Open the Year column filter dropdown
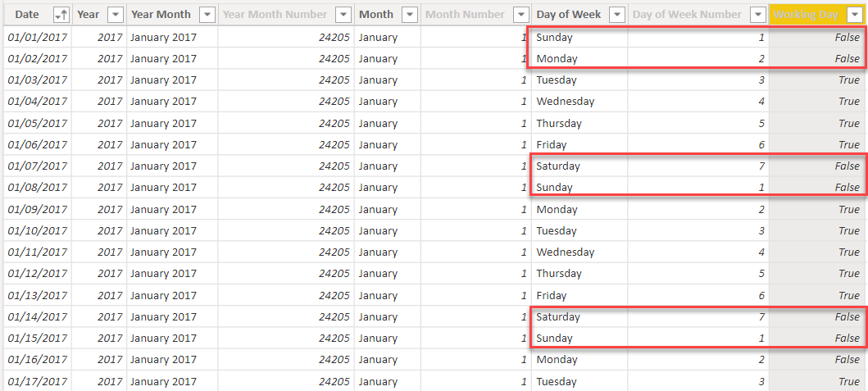 point(115,15)
